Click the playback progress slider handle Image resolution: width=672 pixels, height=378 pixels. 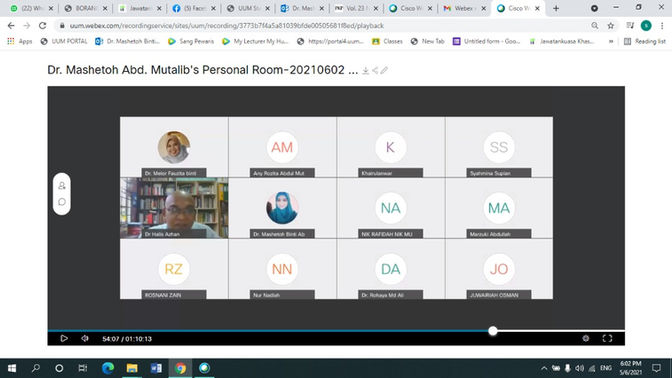[x=493, y=331]
